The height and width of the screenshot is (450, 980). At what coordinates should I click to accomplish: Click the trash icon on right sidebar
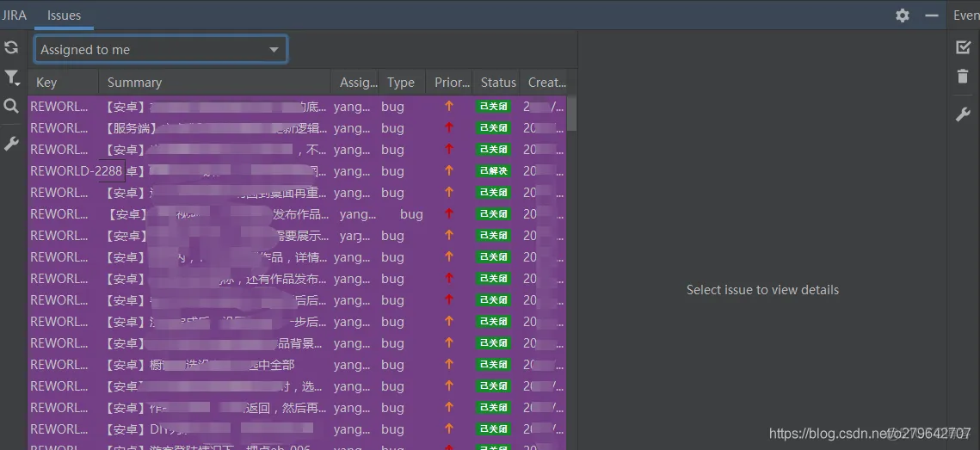click(963, 77)
